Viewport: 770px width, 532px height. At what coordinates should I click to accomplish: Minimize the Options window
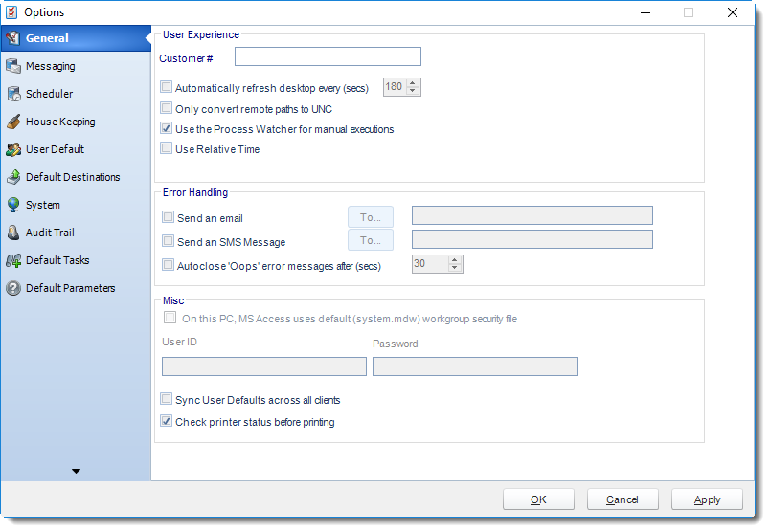click(x=645, y=12)
